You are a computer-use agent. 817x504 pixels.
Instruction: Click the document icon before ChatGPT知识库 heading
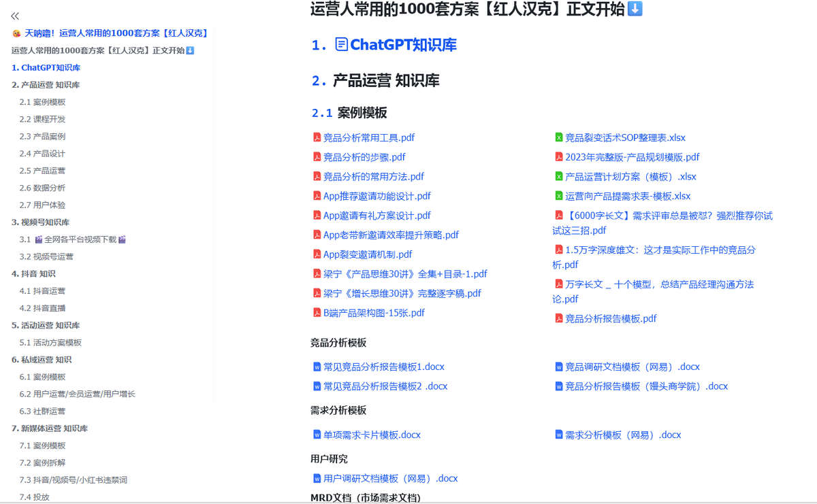tap(342, 45)
